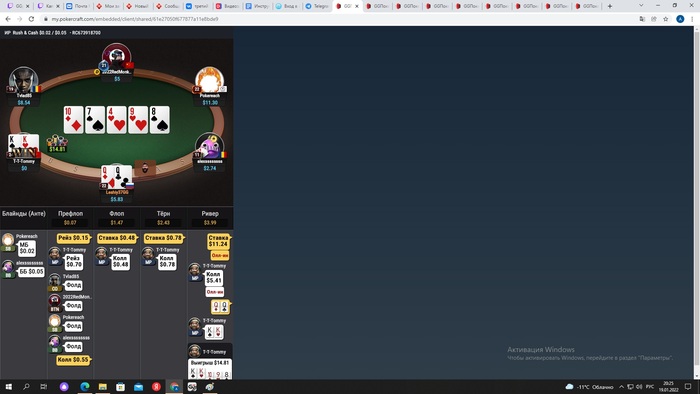Select the Блайнды (Анте) column header
Viewport: 700px width, 394px height.
click(24, 214)
